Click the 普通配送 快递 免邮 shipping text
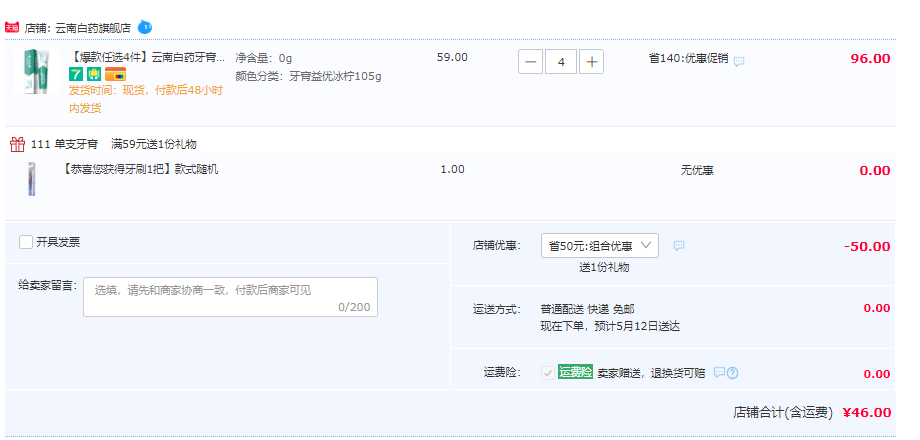The height and width of the screenshot is (440, 920). tap(587, 309)
